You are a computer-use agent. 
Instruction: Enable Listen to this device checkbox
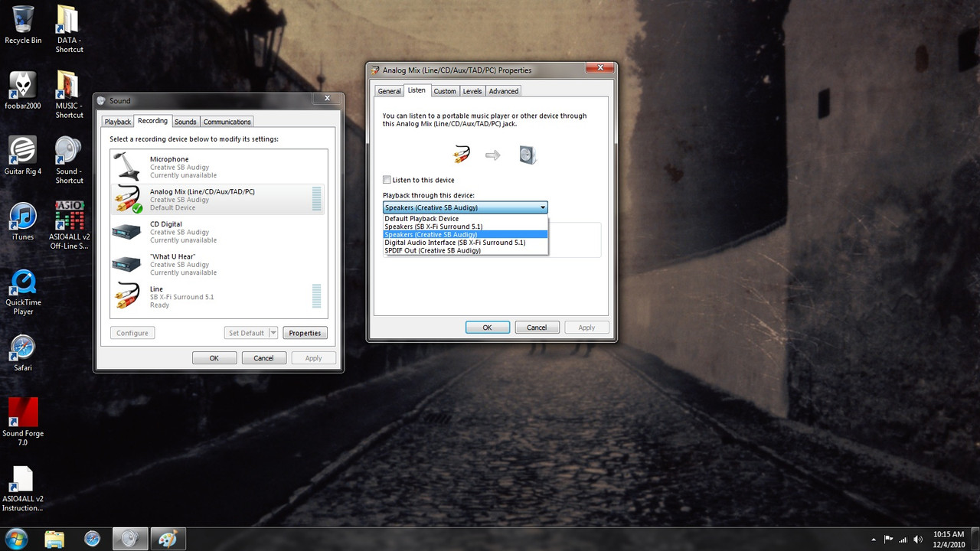coord(387,180)
